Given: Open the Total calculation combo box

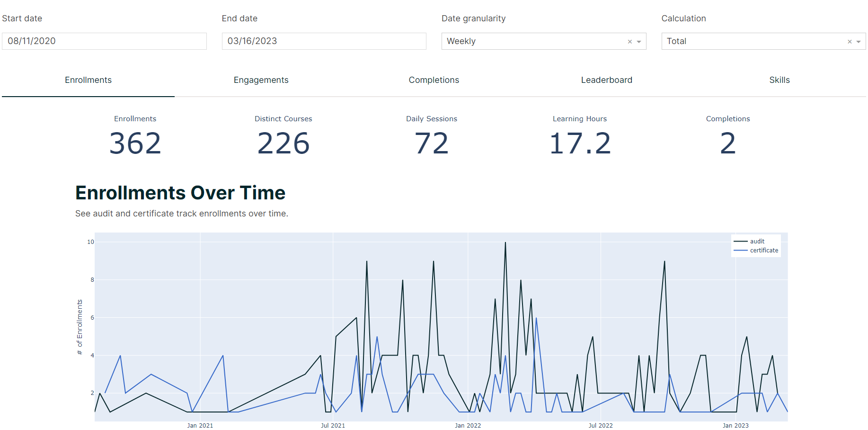Looking at the screenshot, I should [x=763, y=41].
